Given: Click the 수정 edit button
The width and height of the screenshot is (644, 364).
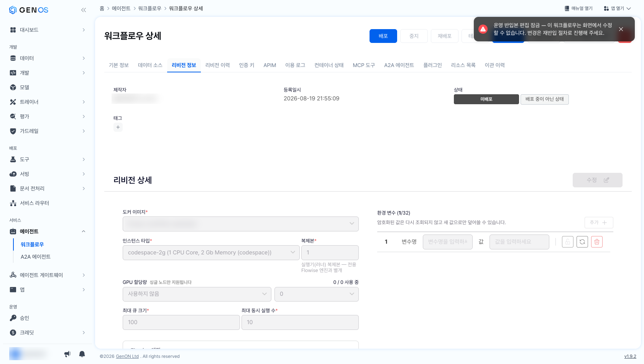Looking at the screenshot, I should tap(598, 180).
